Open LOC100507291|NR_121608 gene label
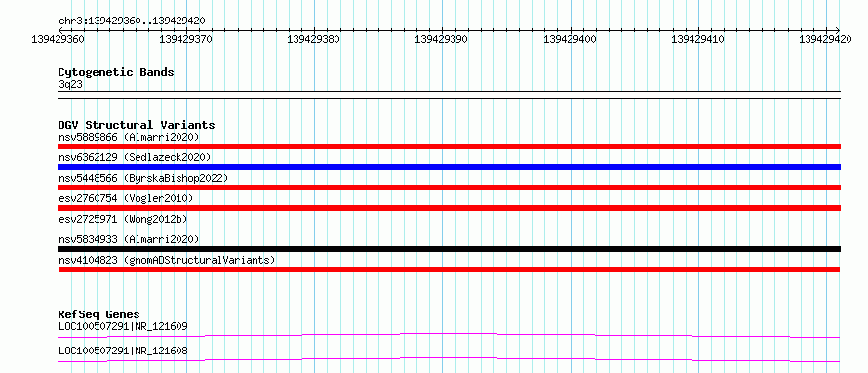 (123, 351)
